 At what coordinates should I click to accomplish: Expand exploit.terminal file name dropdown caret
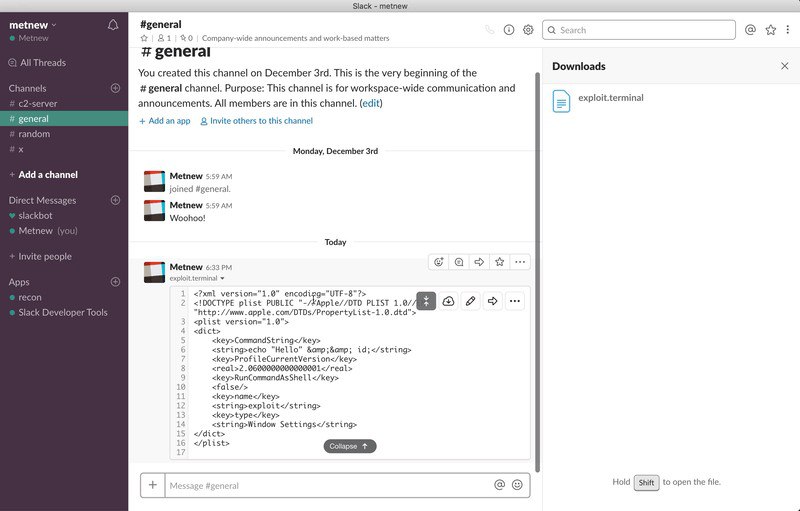(x=222, y=278)
